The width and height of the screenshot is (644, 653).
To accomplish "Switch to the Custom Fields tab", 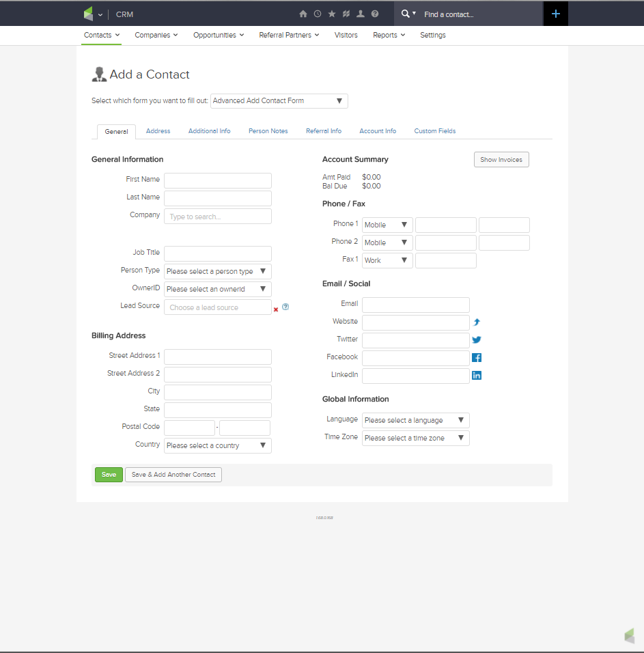I will (434, 130).
